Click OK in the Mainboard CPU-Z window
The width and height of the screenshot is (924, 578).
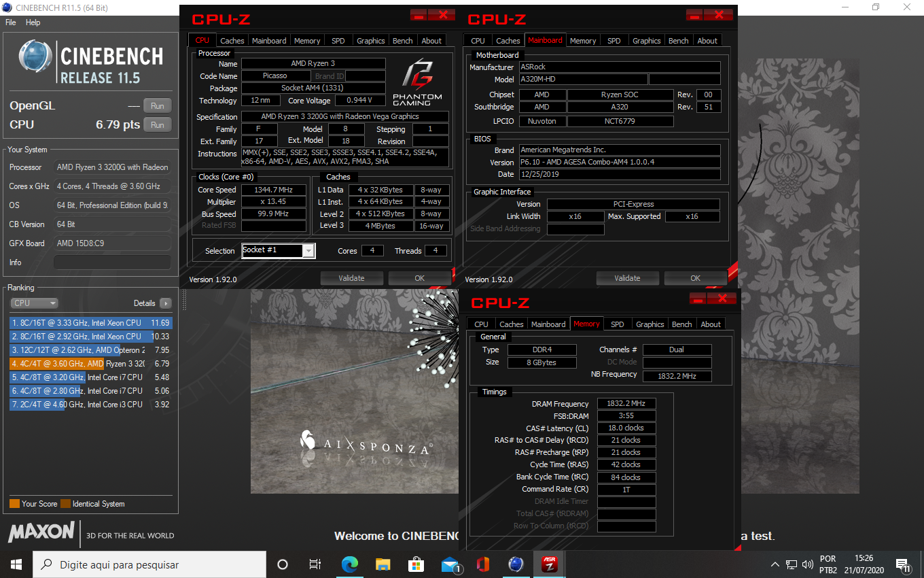point(695,278)
